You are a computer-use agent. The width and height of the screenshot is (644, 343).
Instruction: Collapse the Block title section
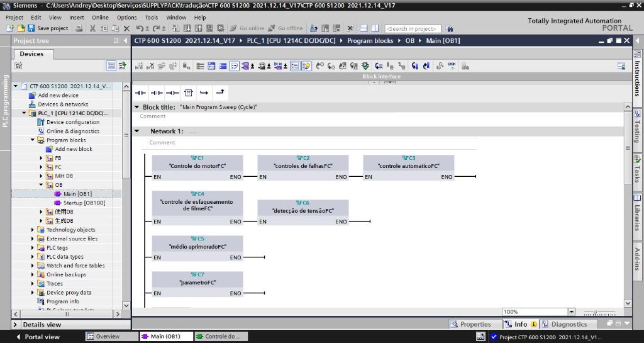pos(136,107)
